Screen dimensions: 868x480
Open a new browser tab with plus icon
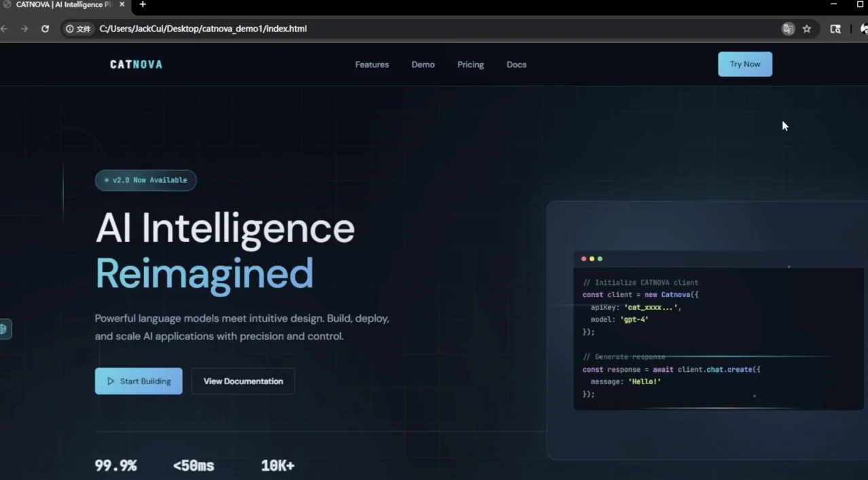click(143, 5)
